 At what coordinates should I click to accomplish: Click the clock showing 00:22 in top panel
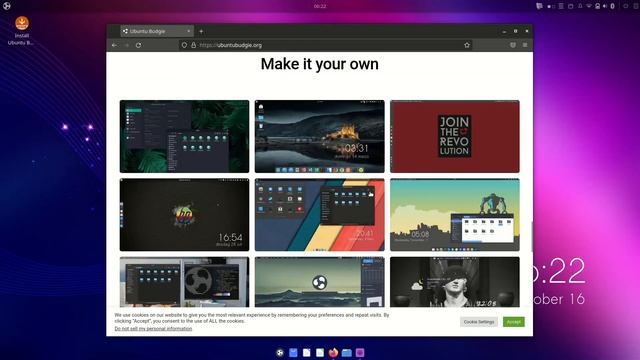click(x=320, y=6)
